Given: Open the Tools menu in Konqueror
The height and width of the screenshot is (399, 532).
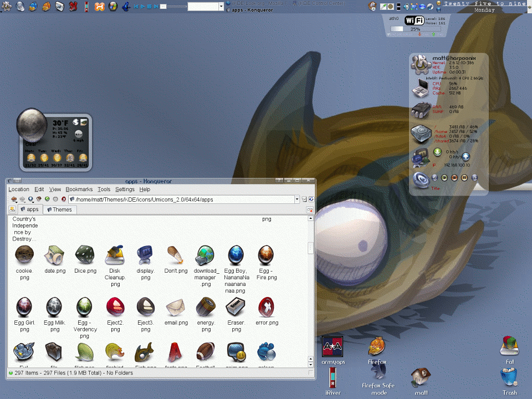Looking at the screenshot, I should [104, 190].
